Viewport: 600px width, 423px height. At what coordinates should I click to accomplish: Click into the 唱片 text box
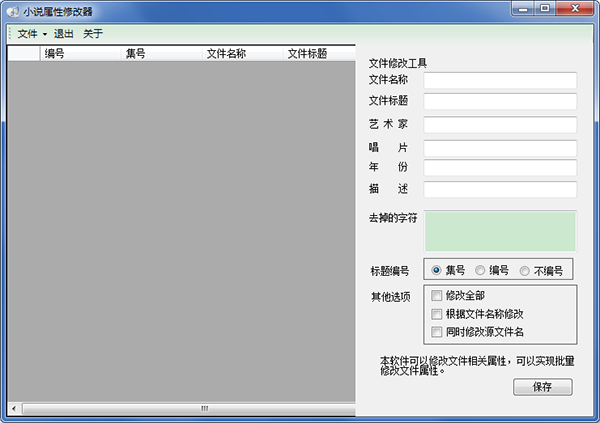click(500, 148)
